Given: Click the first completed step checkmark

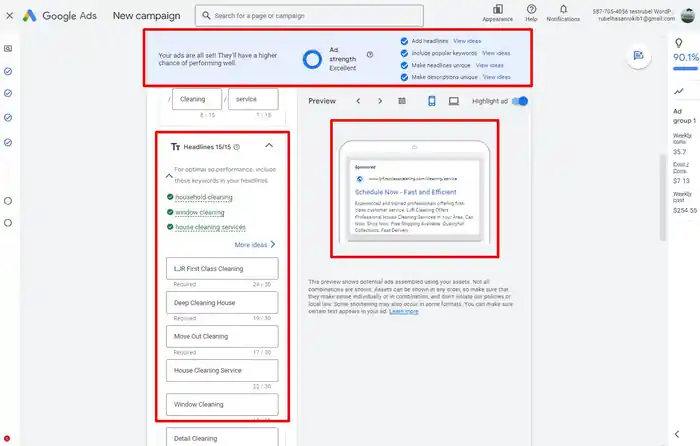Looking at the screenshot, I should point(8,71).
